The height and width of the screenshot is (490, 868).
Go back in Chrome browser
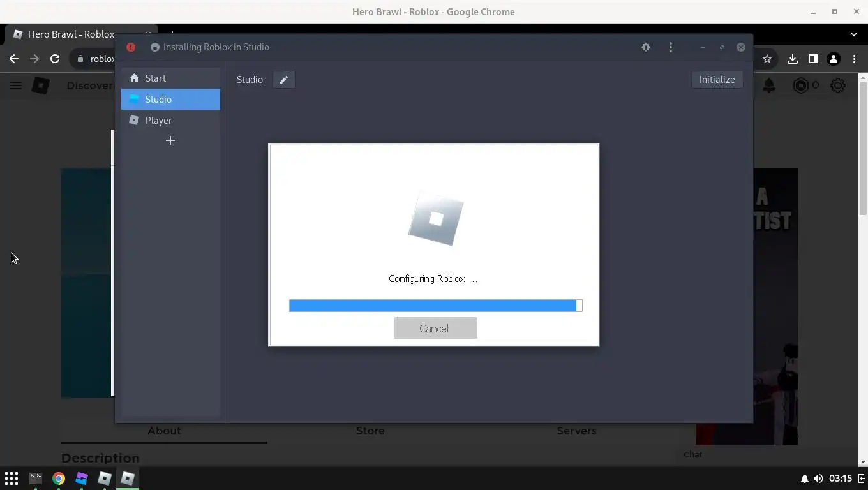pos(14,59)
